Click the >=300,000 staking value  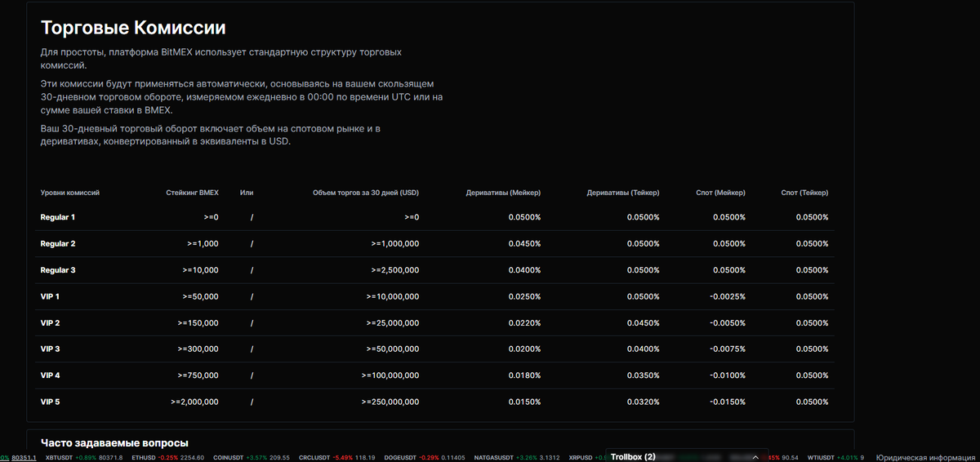tap(198, 349)
